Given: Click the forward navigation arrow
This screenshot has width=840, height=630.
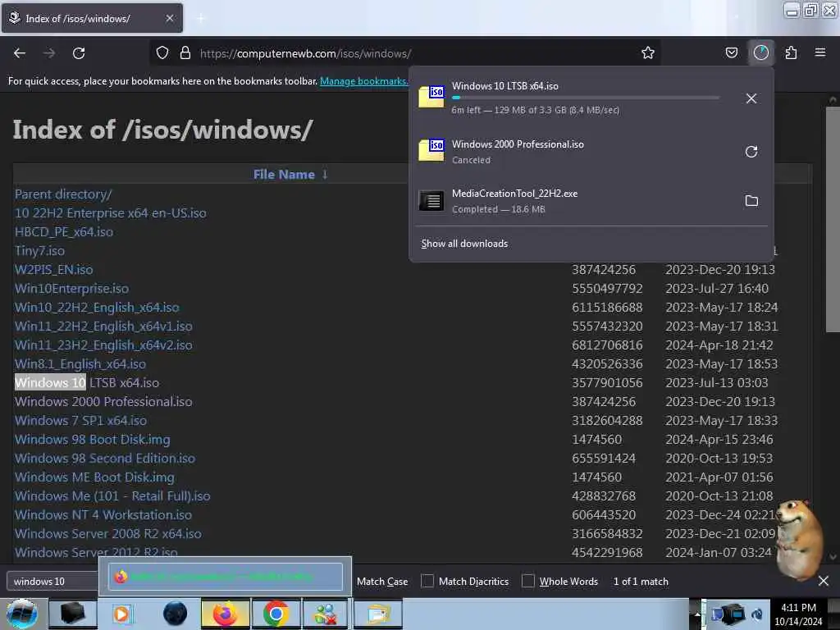Looking at the screenshot, I should [x=49, y=53].
